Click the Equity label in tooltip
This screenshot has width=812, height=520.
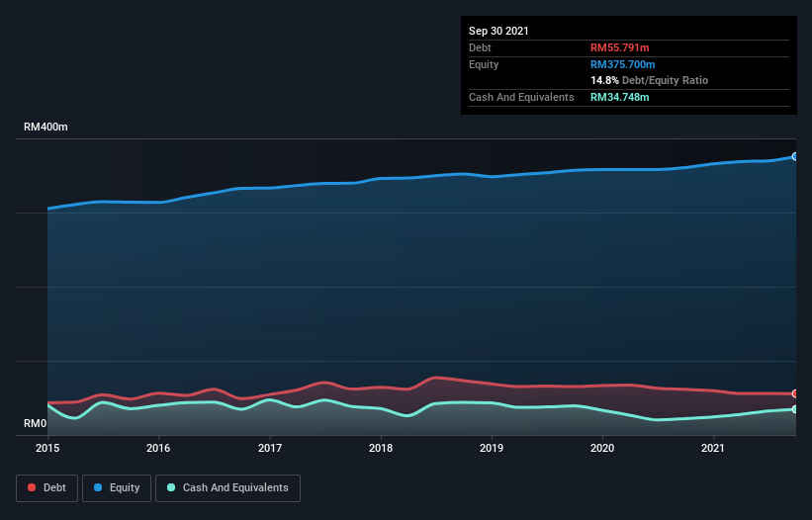[484, 64]
